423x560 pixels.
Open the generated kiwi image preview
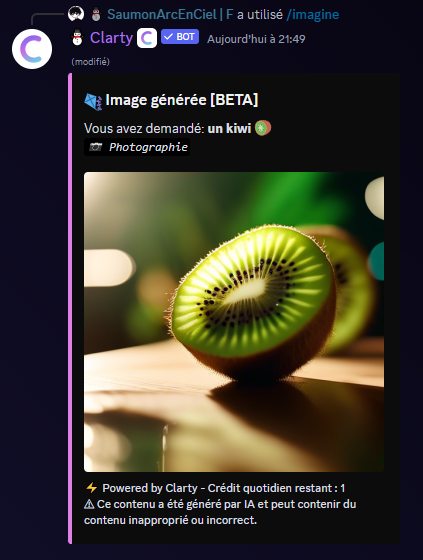pyautogui.click(x=234, y=322)
